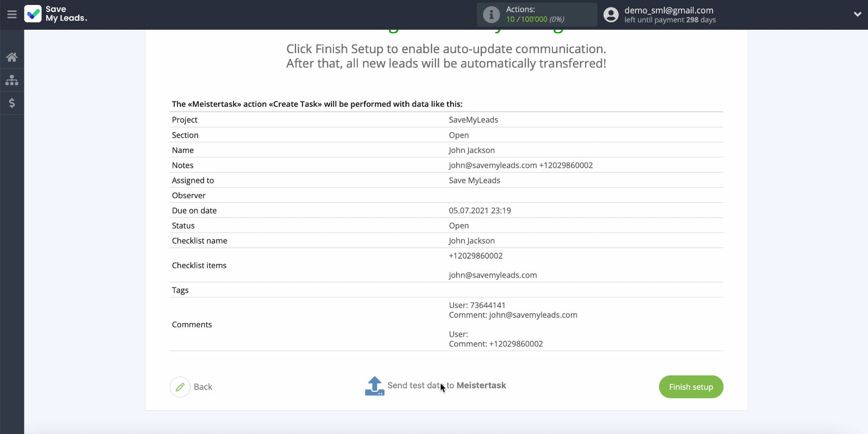The width and height of the screenshot is (868, 434).
Task: Select checklist item john@savemyleads.com
Action: pyautogui.click(x=493, y=275)
